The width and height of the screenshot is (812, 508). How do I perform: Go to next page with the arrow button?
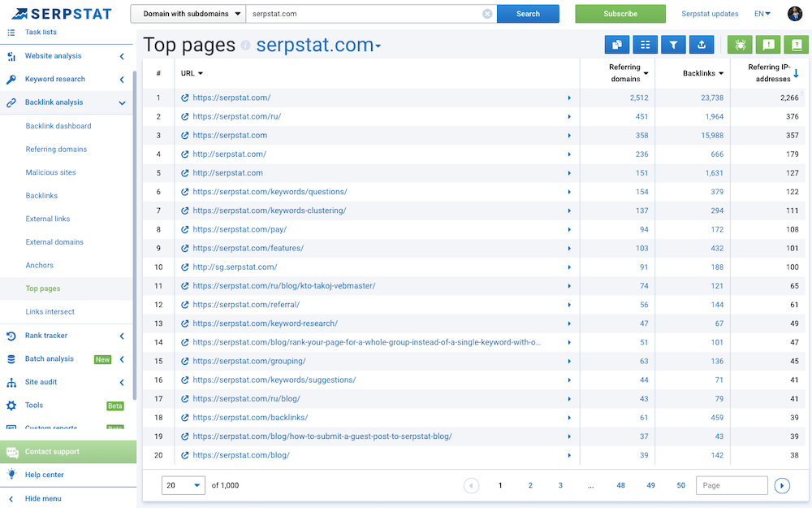click(x=782, y=486)
